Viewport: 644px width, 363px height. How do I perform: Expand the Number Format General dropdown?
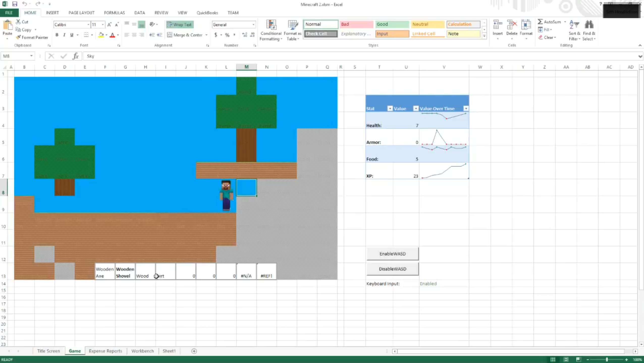253,24
